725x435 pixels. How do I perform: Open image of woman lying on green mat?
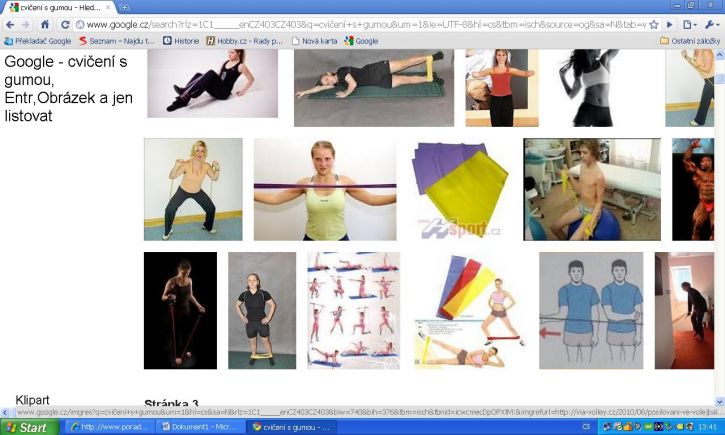point(374,88)
